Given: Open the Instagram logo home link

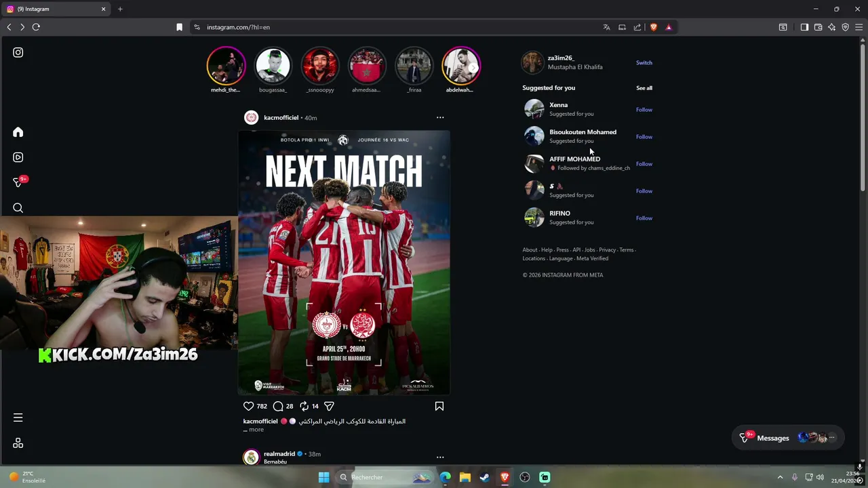Looking at the screenshot, I should click(x=18, y=52).
